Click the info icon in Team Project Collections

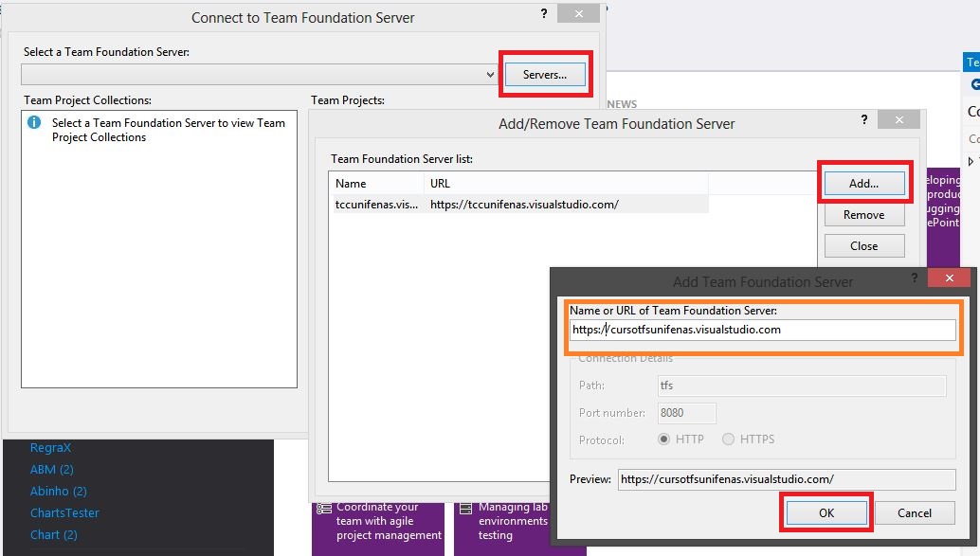click(34, 122)
